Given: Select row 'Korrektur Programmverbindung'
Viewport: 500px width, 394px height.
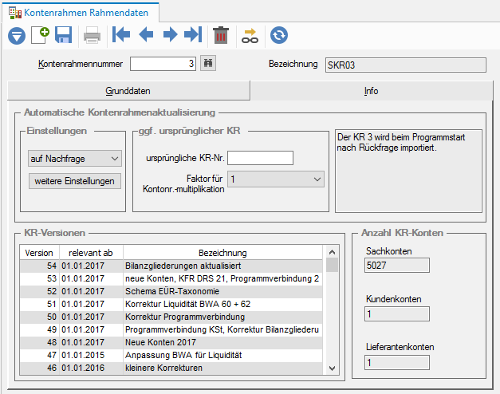Looking at the screenshot, I should [x=171, y=317].
